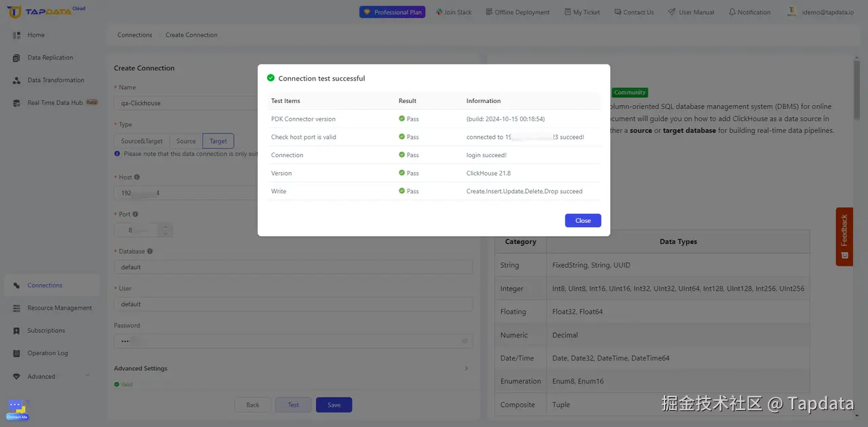Increase the Port value with stepper
Viewport: 868px width, 427px height.
tap(165, 226)
